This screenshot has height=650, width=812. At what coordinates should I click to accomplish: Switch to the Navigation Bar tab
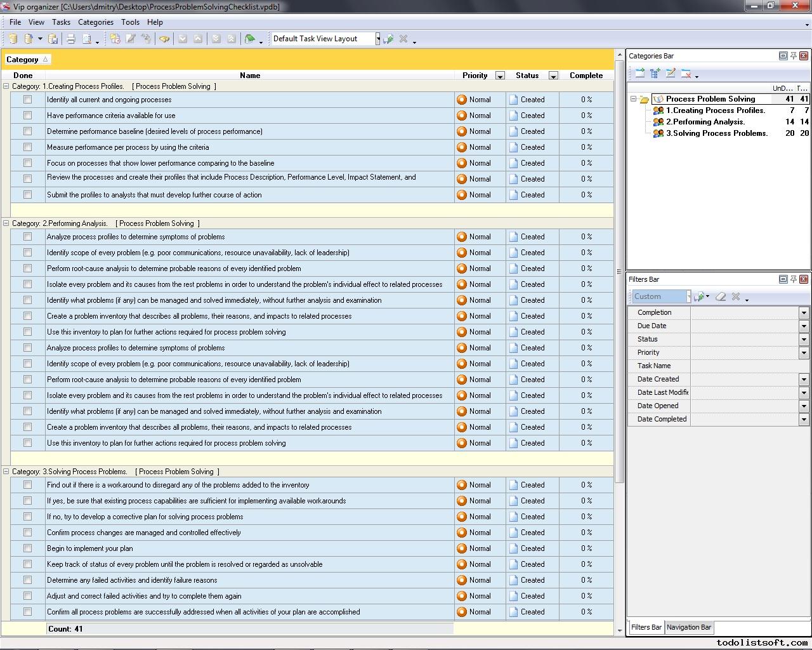(689, 627)
